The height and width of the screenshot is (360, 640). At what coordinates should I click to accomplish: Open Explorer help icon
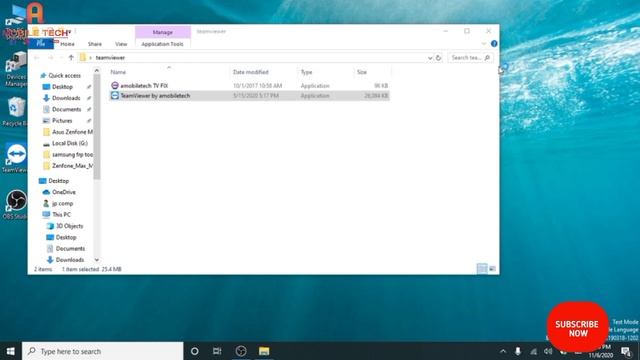(494, 43)
